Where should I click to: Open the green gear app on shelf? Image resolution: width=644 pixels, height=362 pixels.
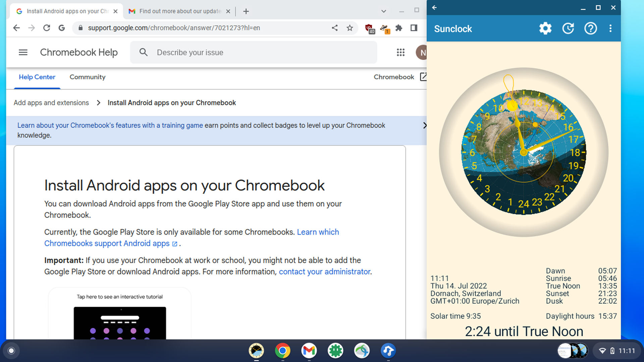point(335,351)
